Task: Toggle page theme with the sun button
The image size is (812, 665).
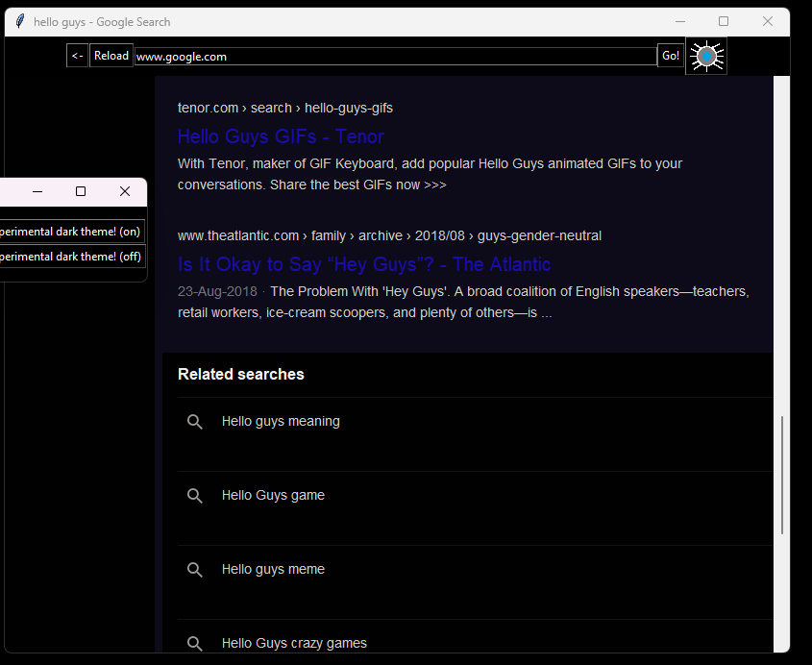Action: (x=706, y=56)
